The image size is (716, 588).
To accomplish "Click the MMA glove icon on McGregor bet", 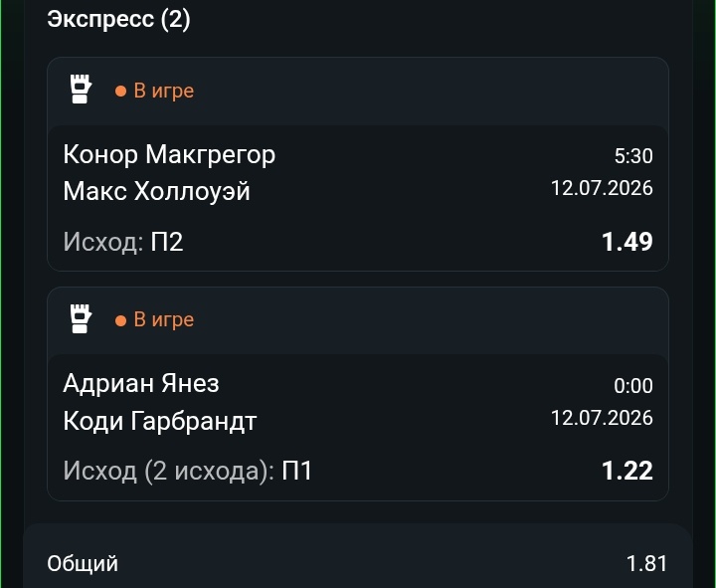I will (81, 90).
